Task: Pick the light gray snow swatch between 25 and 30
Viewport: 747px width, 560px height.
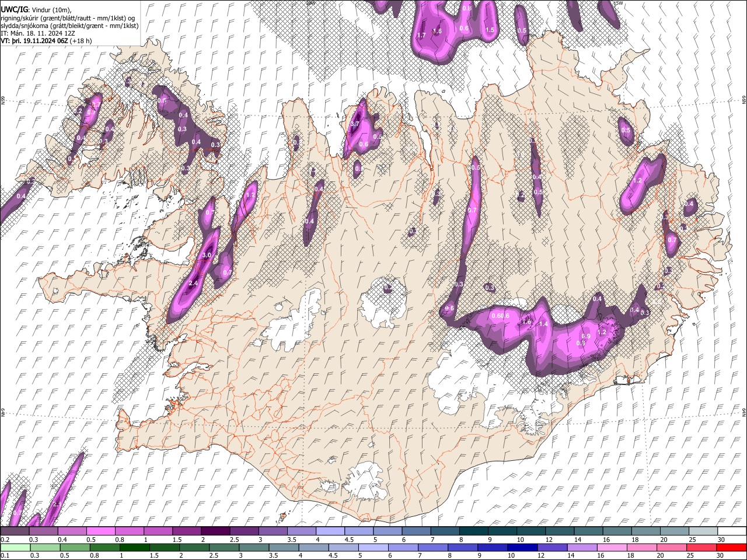Action: pyautogui.click(x=703, y=531)
